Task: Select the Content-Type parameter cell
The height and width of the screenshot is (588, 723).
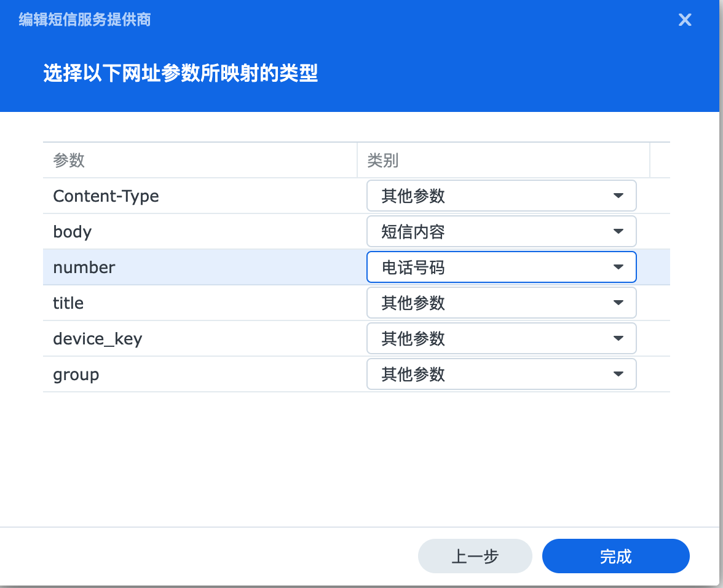Action: [200, 196]
